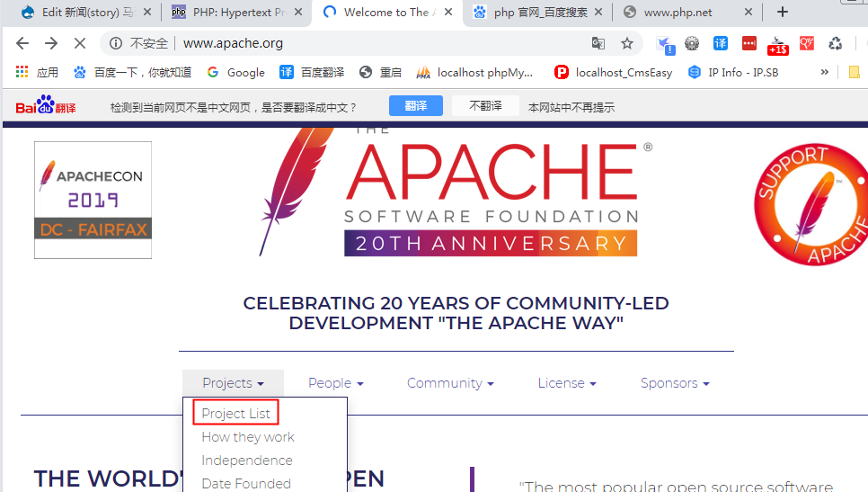Open Google Translate icon in address bar
The height and width of the screenshot is (492, 868).
click(x=598, y=43)
